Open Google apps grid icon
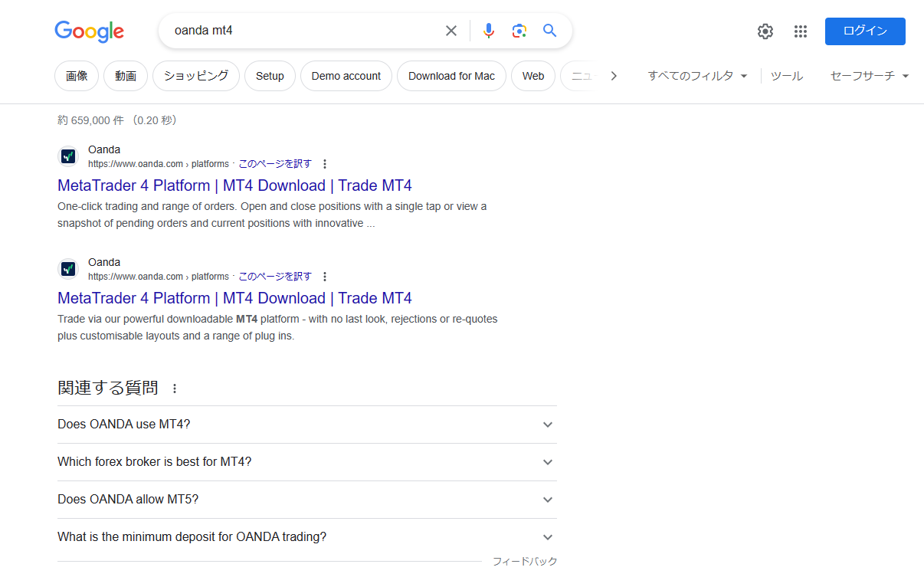924x587 pixels. point(801,31)
